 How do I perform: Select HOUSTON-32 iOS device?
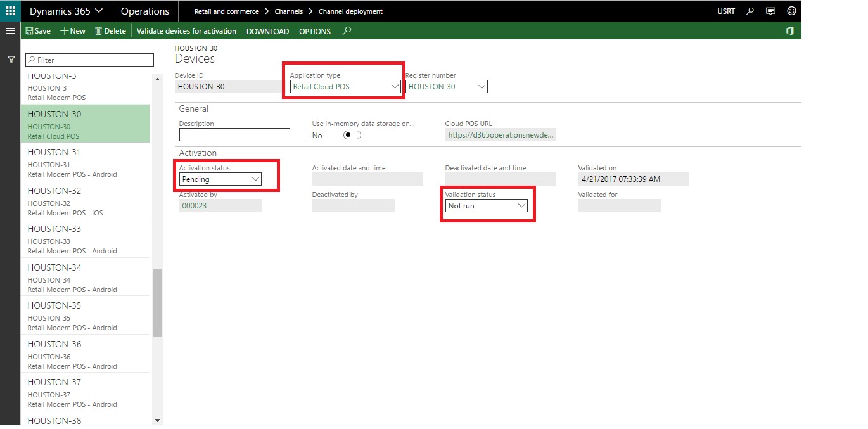(86, 200)
